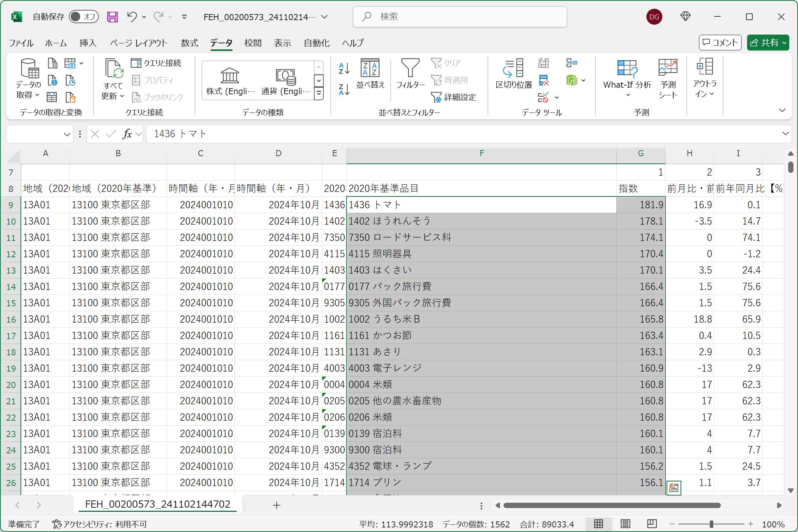This screenshot has width=798, height=532.
Task: Click アクセシビリティ: 利用不可 status indicator
Action: (100, 524)
